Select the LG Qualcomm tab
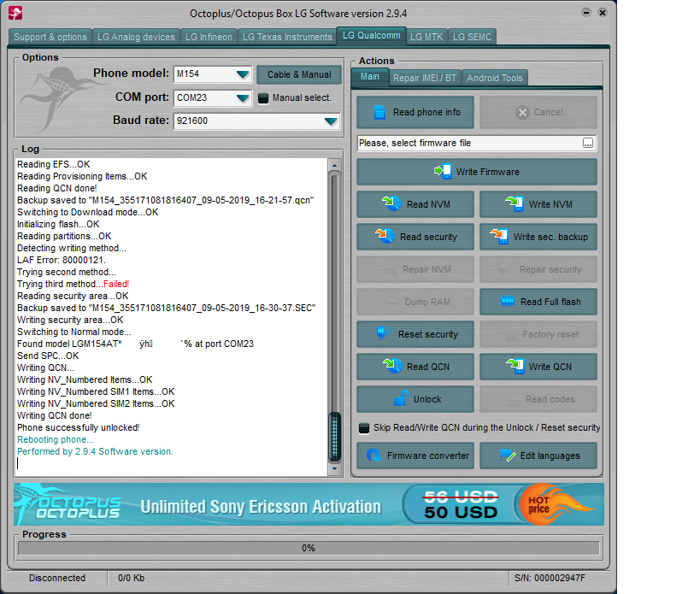Screen dimensions: 700x594 (372, 35)
